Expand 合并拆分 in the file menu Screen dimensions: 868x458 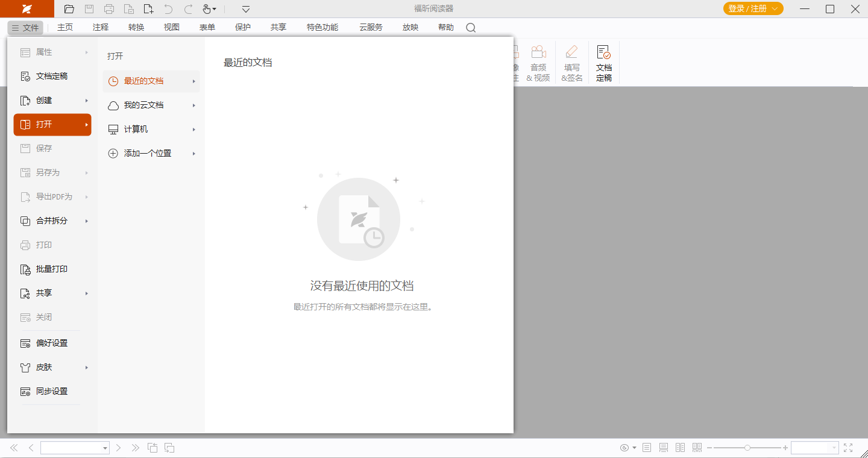pyautogui.click(x=52, y=221)
